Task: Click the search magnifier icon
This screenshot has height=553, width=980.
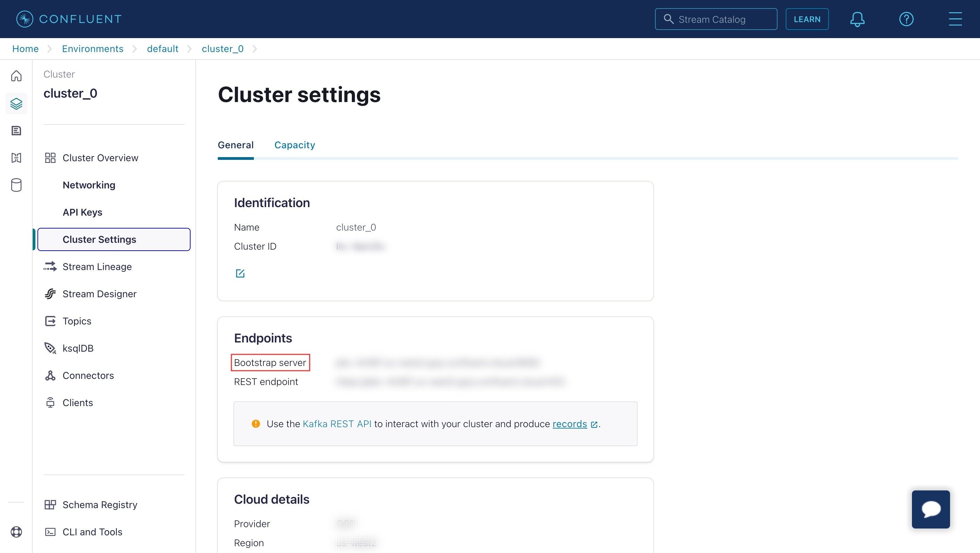Action: point(668,19)
